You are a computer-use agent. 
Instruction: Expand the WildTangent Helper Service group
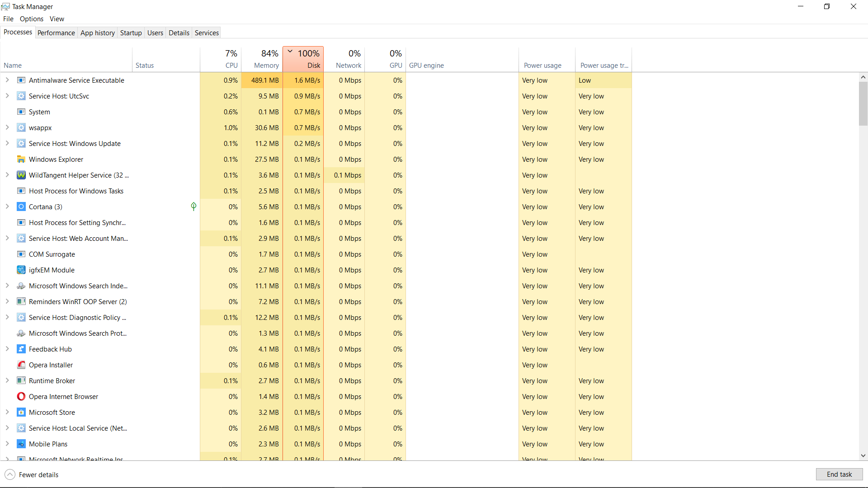(7, 175)
